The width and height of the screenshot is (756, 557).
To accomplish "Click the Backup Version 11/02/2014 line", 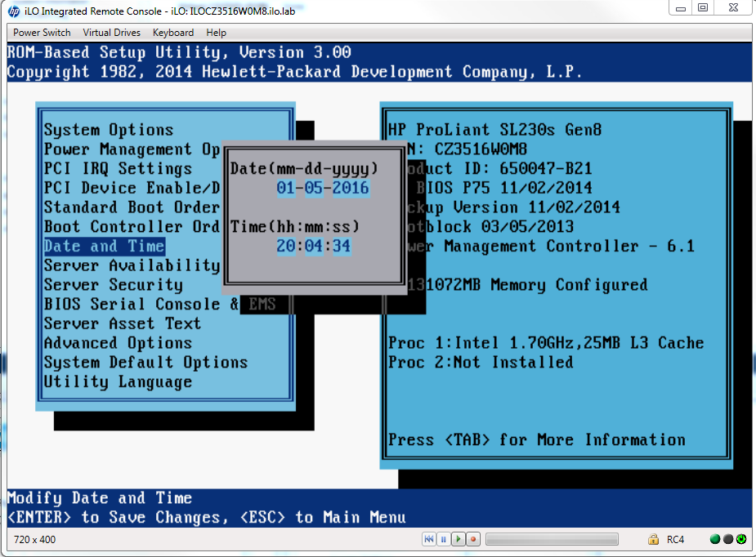I will [x=514, y=207].
